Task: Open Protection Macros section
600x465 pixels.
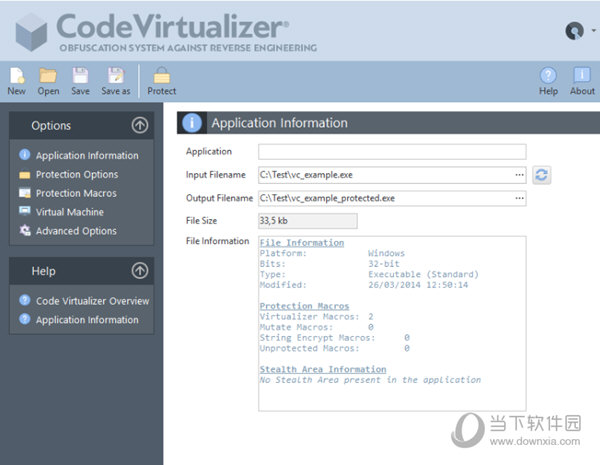Action: tap(76, 193)
